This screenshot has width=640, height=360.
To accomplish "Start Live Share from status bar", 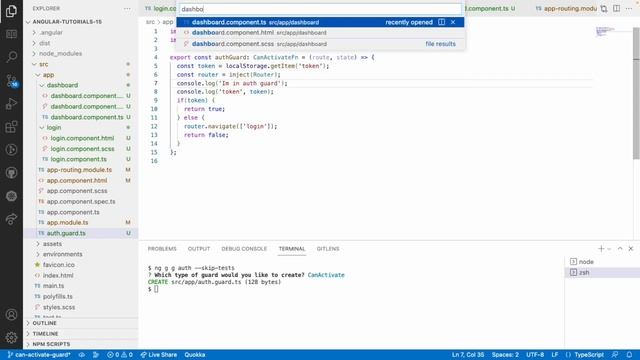I will [x=159, y=355].
